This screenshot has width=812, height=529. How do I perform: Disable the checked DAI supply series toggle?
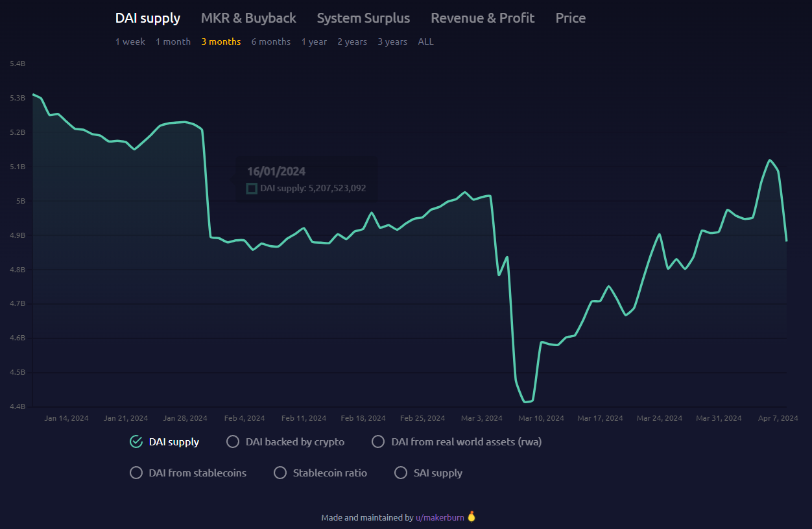pyautogui.click(x=136, y=441)
